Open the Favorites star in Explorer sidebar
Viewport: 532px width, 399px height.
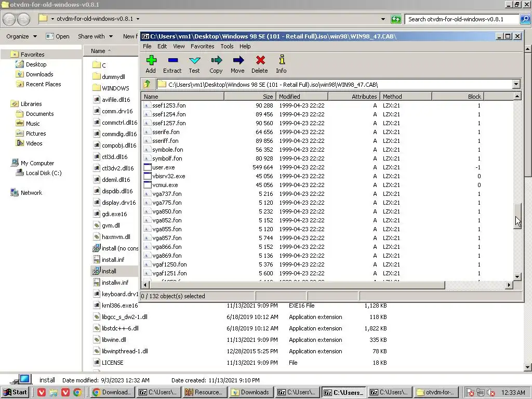click(15, 54)
